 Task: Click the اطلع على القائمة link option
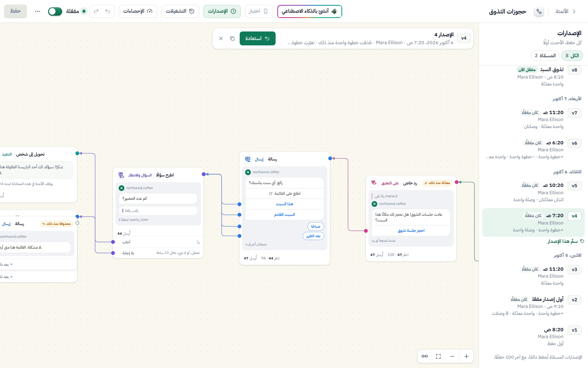[x=285, y=193]
